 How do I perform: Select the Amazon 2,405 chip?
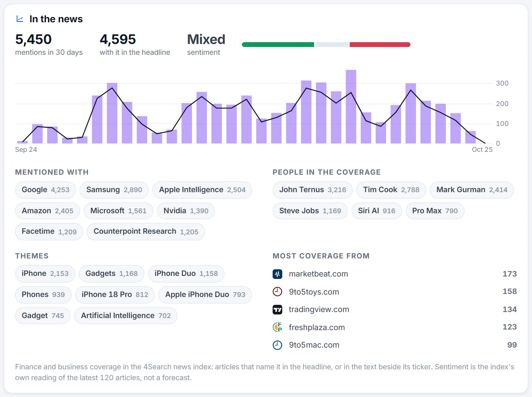(x=48, y=211)
